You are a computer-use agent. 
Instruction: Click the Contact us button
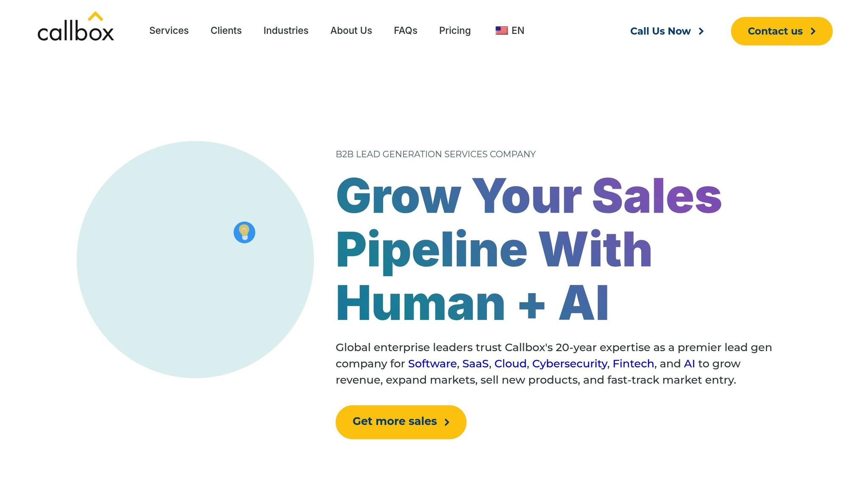coord(781,31)
